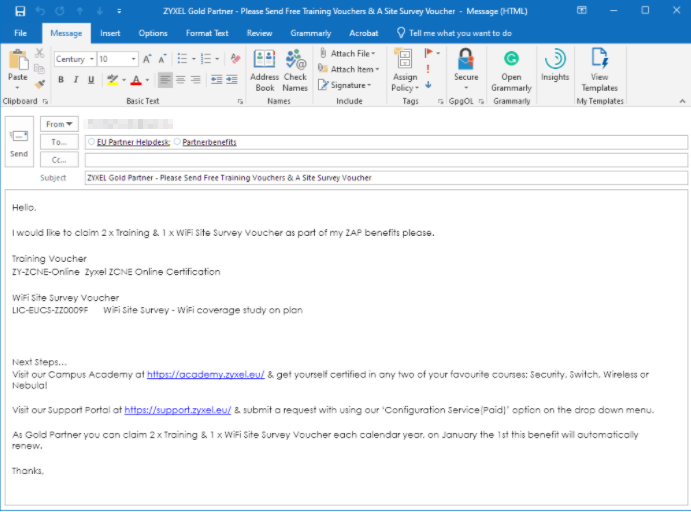Viewport: 691px width, 512px height.
Task: Open the From account dropdown
Action: (x=59, y=124)
